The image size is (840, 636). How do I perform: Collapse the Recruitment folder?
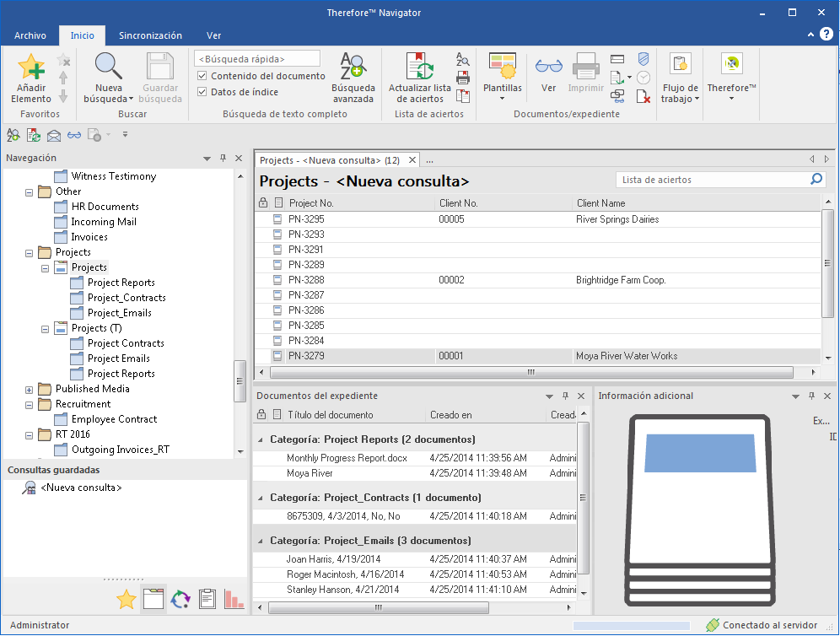click(29, 405)
